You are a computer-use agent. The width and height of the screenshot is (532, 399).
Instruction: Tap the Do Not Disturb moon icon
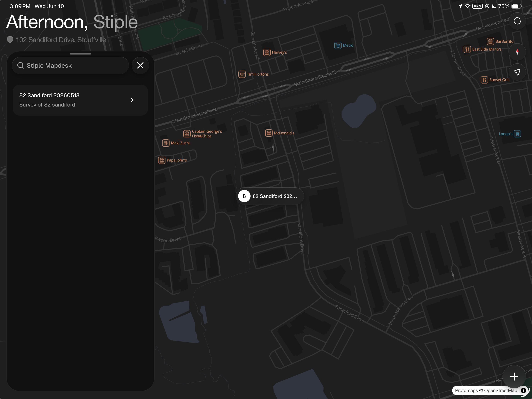click(x=494, y=6)
